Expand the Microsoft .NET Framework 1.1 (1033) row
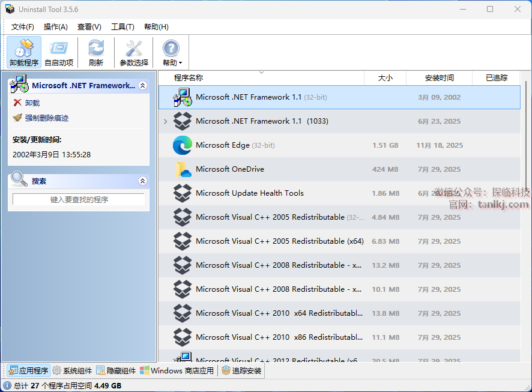 (166, 121)
